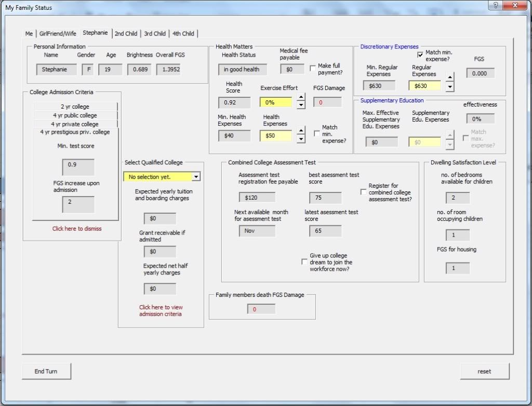Click the FGS Damage value 0
532x406 pixels.
tap(327, 102)
